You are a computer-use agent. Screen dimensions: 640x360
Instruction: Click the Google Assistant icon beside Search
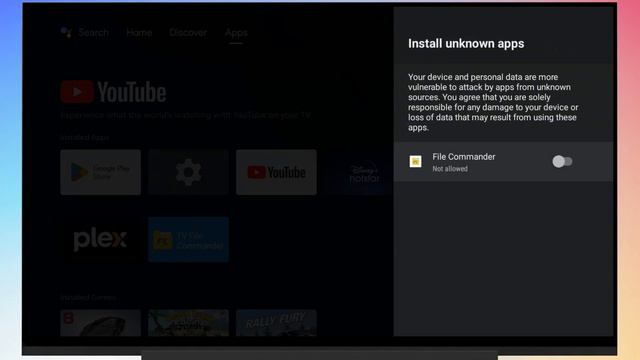pos(66,32)
